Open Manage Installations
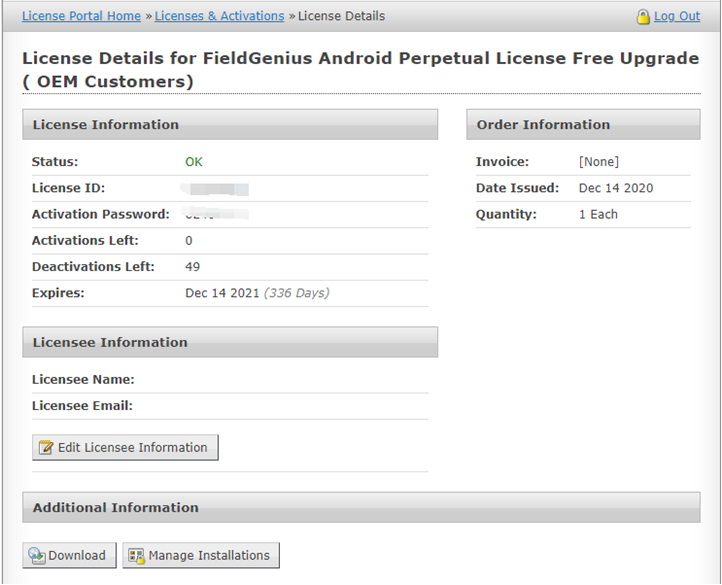The height and width of the screenshot is (585, 722). 201,555
